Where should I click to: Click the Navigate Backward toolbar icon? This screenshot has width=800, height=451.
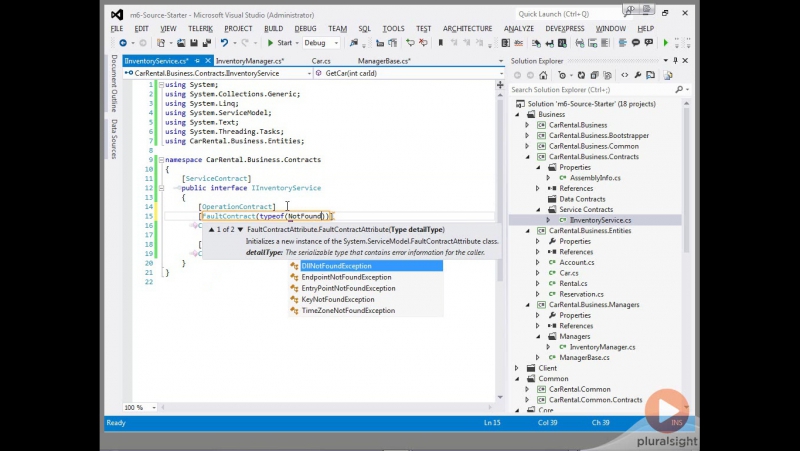point(123,43)
